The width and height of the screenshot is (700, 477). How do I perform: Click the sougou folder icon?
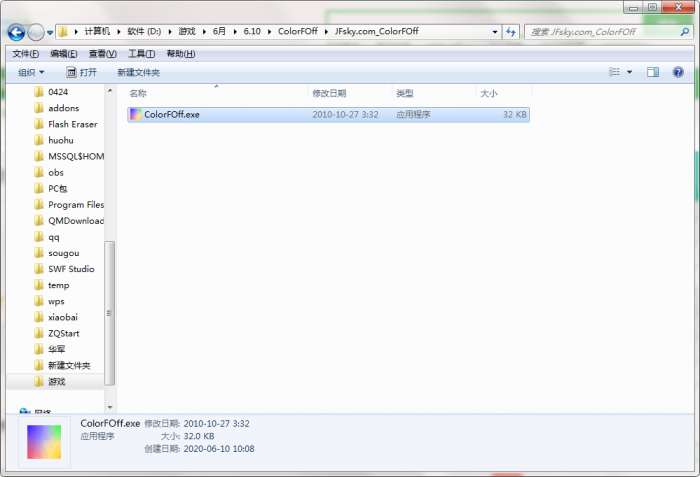pyautogui.click(x=39, y=253)
